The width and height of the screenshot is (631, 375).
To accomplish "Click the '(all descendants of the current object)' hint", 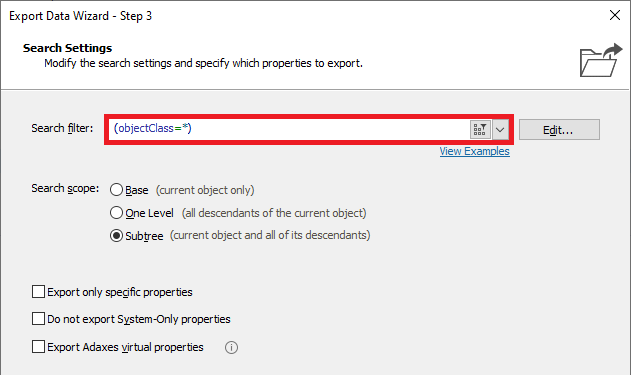I will pyautogui.click(x=274, y=213).
